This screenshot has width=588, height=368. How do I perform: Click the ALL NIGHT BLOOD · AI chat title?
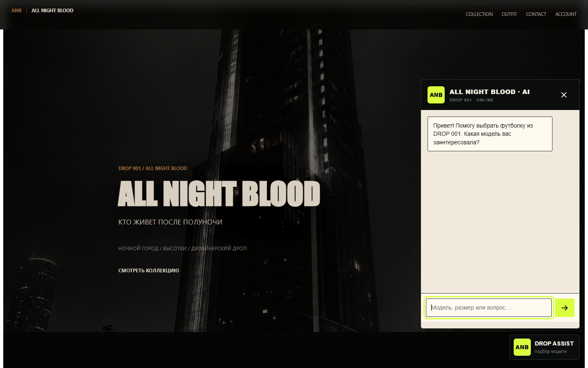490,92
